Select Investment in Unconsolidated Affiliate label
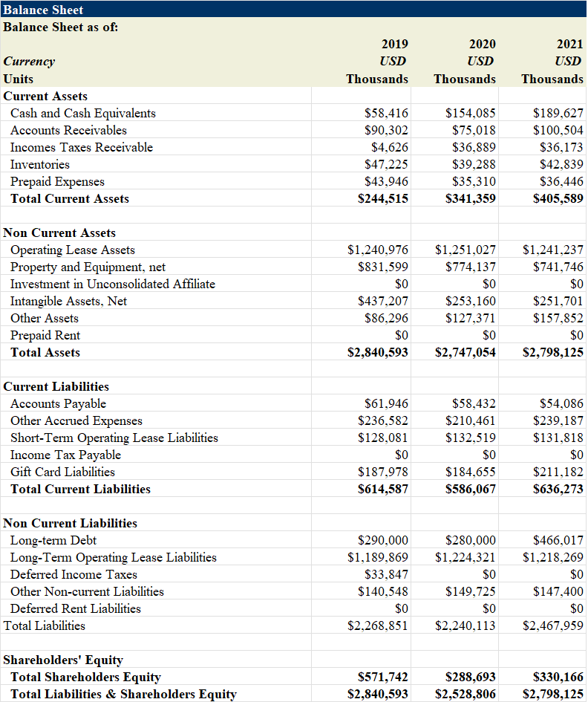The width and height of the screenshot is (588, 702). click(113, 284)
